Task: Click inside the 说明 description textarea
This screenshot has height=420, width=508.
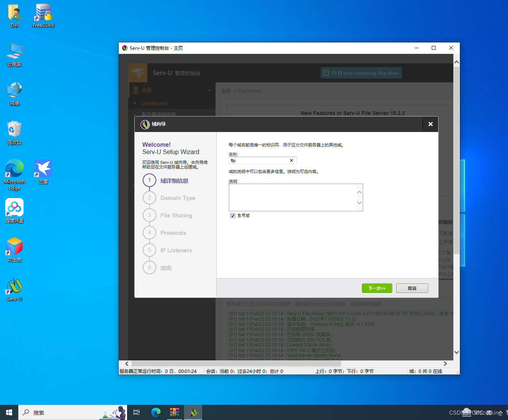Action: [x=293, y=197]
